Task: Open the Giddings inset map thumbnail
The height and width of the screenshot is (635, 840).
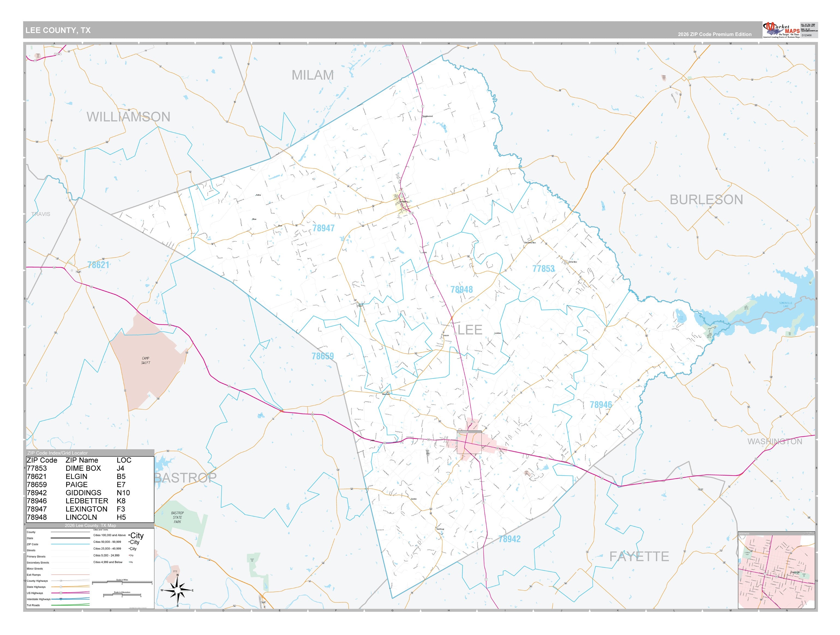Action: (x=776, y=570)
